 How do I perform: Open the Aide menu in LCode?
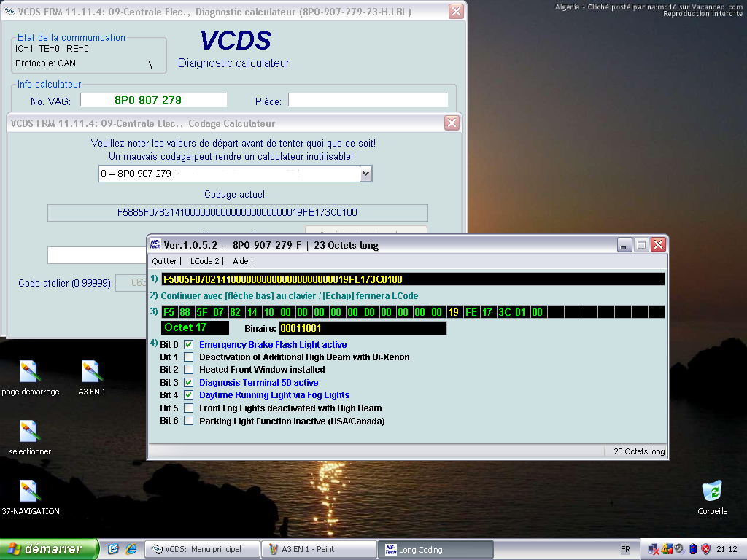[x=241, y=261]
